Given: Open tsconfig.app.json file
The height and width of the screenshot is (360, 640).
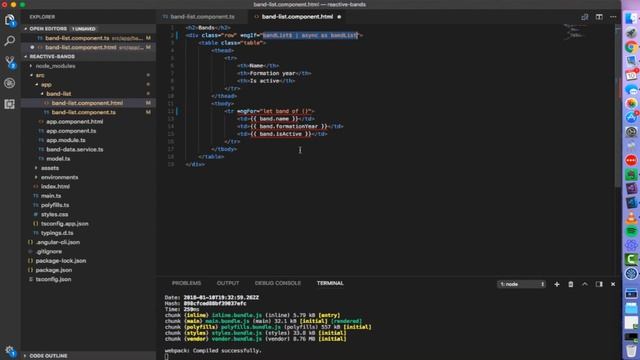Looking at the screenshot, I should pos(89,224).
